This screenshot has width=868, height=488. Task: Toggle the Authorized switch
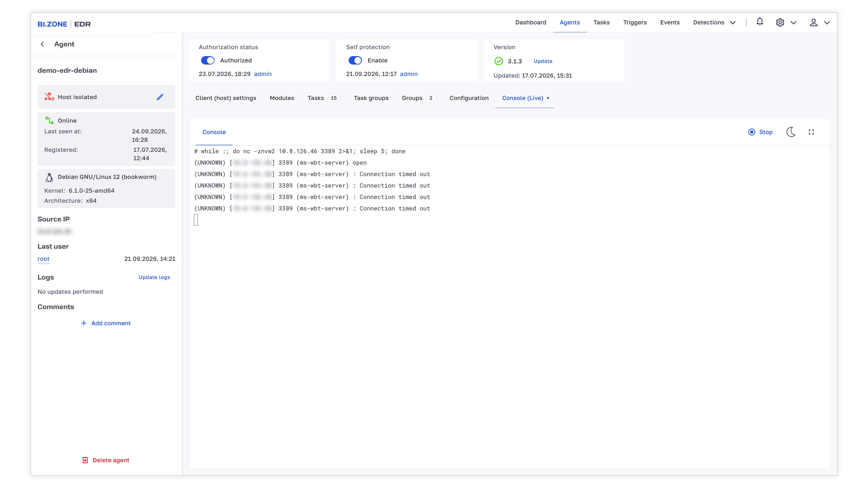(207, 60)
